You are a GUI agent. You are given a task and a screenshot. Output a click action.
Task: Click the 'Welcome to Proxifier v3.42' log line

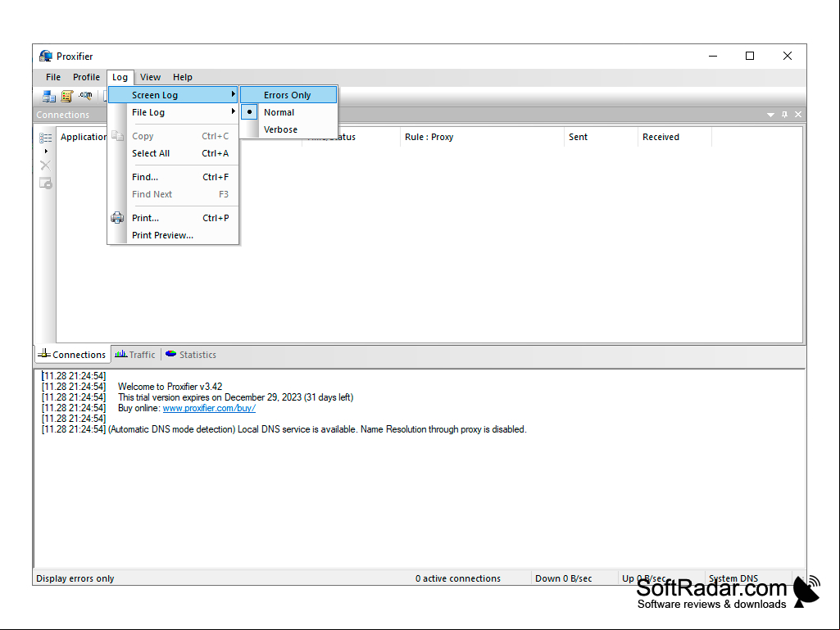click(x=170, y=387)
